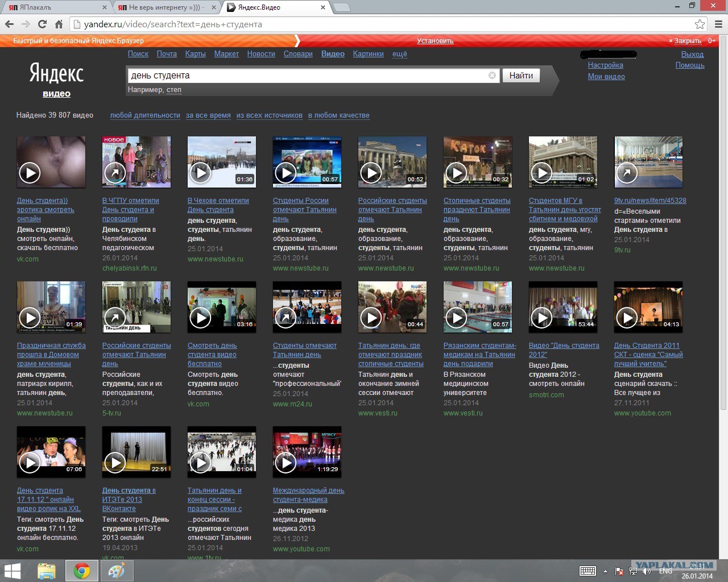
Task: Click the Яндекс logo
Action: coord(56,73)
